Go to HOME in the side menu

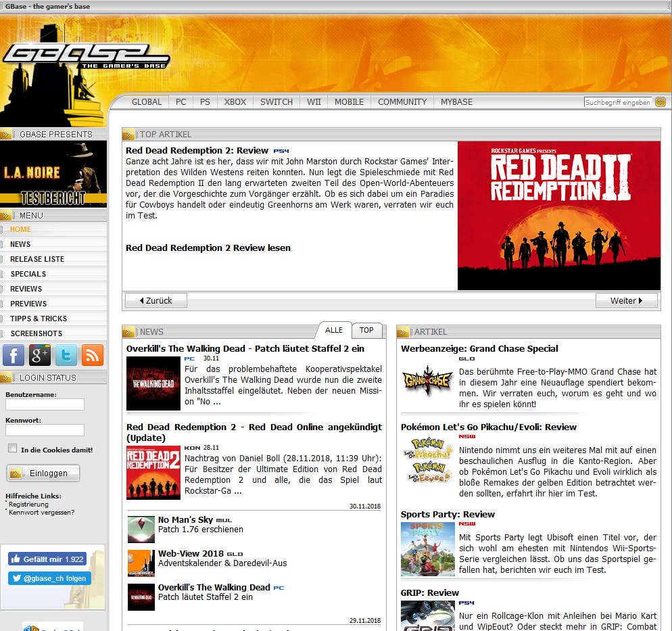[53, 229]
